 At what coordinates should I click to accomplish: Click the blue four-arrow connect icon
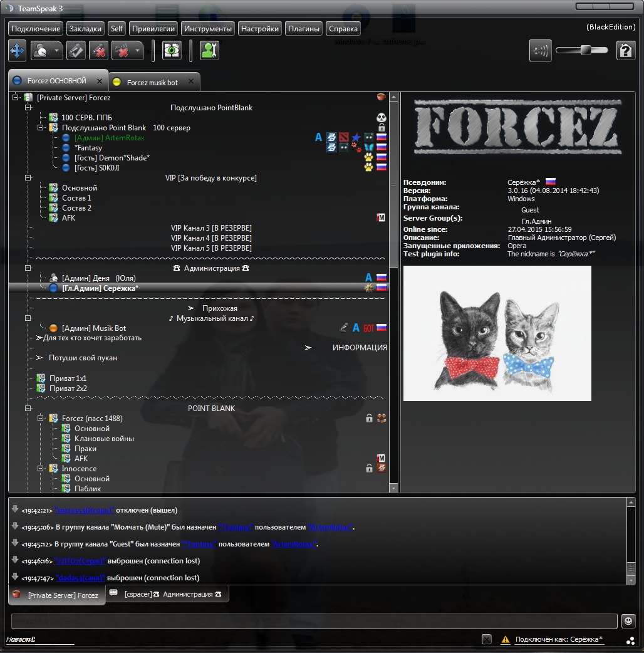click(x=17, y=51)
